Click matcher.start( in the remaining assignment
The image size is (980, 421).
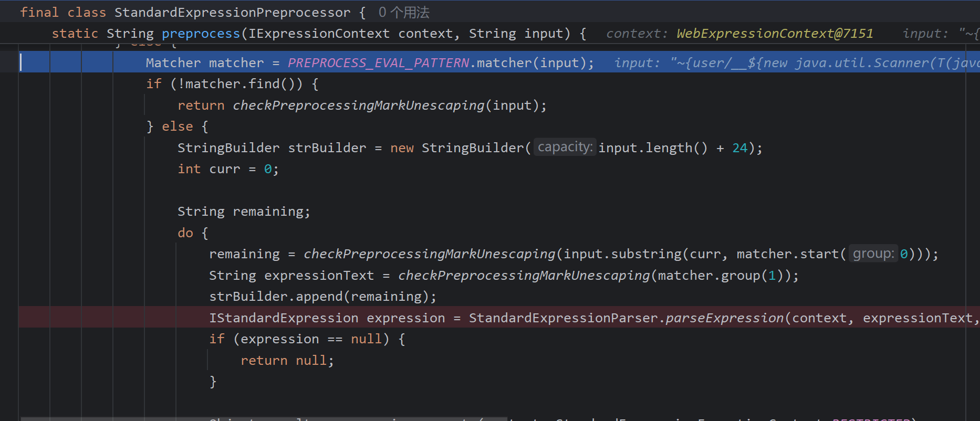pos(791,254)
